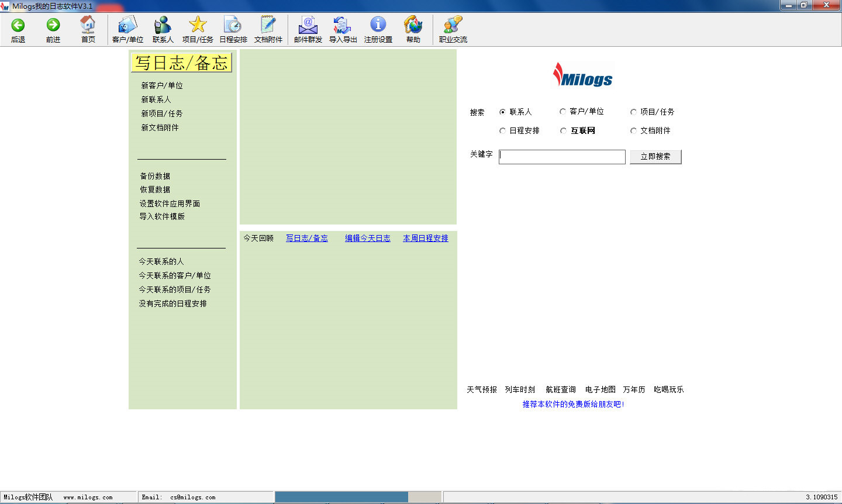Open the 职业交流 career exchange icon
This screenshot has height=504, width=842.
point(452,28)
